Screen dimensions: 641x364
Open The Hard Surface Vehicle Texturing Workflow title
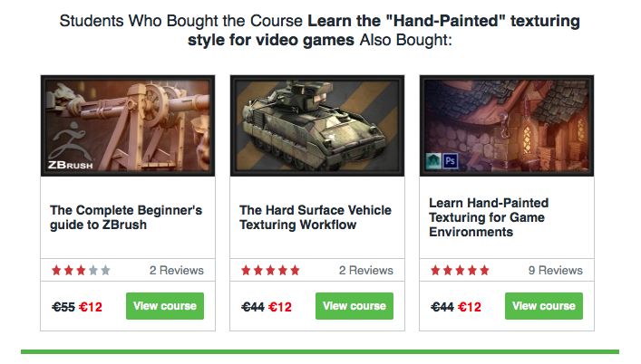pyautogui.click(x=316, y=217)
